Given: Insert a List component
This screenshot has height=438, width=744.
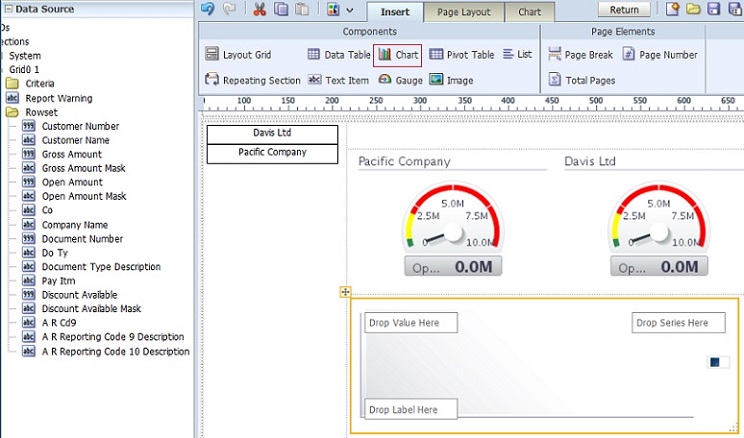Looking at the screenshot, I should (517, 54).
